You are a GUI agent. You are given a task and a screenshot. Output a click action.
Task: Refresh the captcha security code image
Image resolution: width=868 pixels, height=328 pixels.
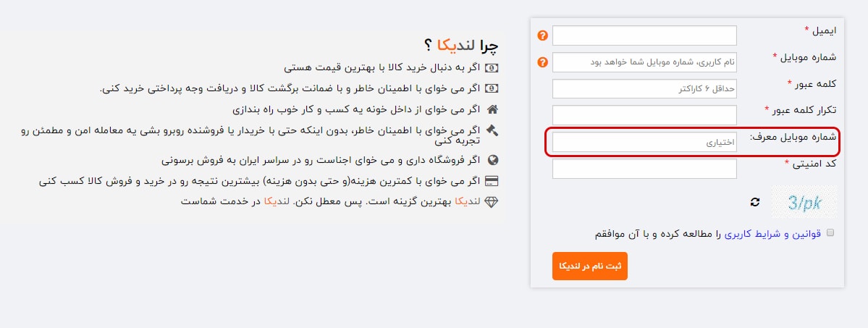pyautogui.click(x=755, y=202)
